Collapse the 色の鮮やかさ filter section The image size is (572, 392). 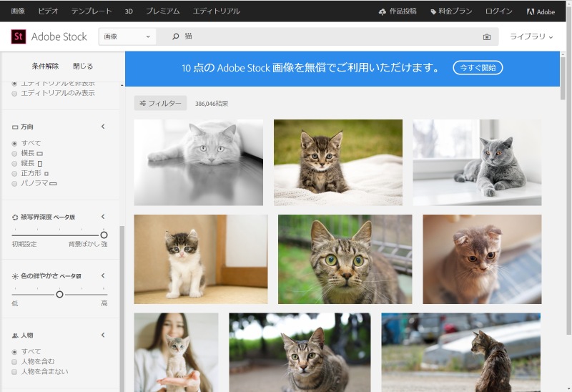pos(103,275)
